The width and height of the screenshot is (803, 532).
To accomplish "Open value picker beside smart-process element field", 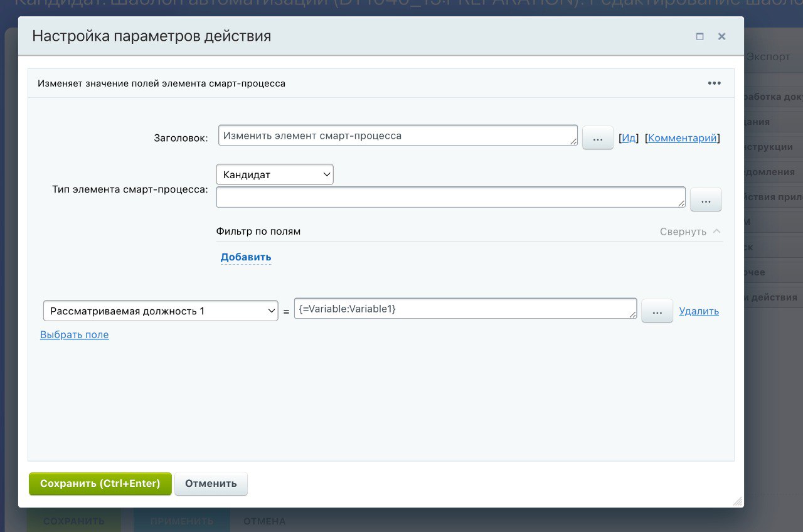I will [706, 200].
